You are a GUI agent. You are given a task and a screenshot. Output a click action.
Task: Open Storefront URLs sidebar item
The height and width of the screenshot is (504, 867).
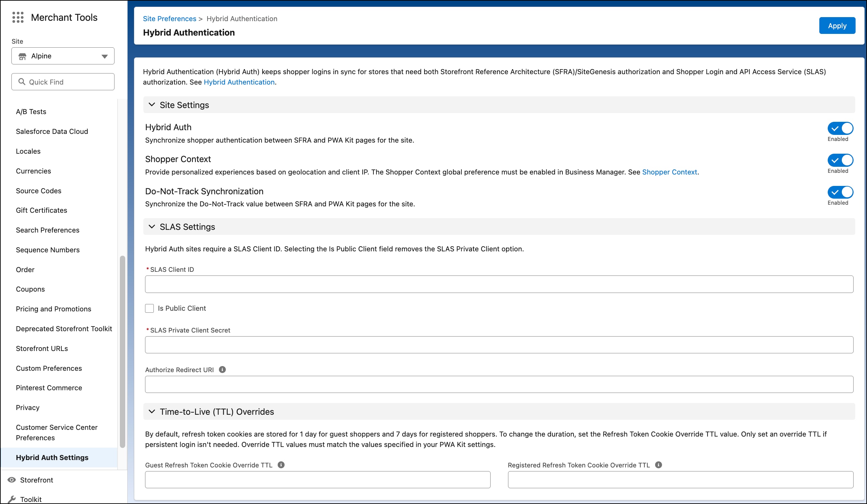42,349
